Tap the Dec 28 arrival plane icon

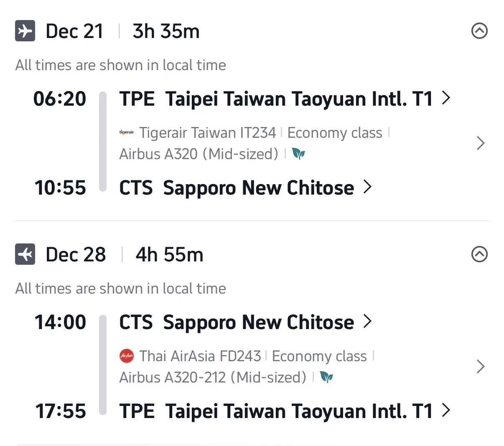(25, 254)
